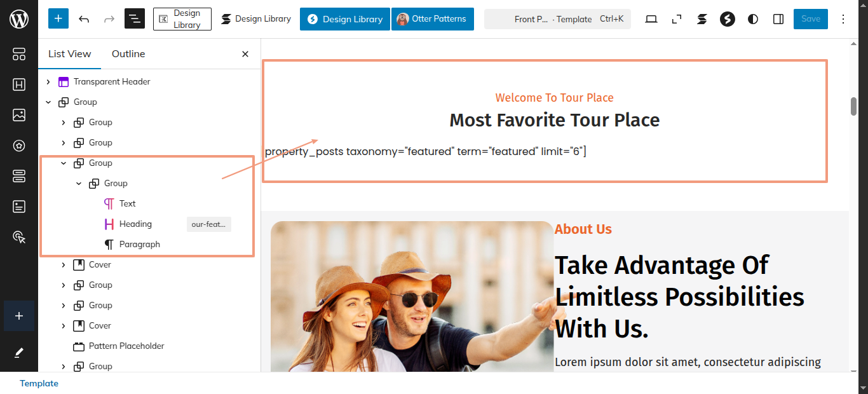Open the blue Design Library button

point(344,19)
